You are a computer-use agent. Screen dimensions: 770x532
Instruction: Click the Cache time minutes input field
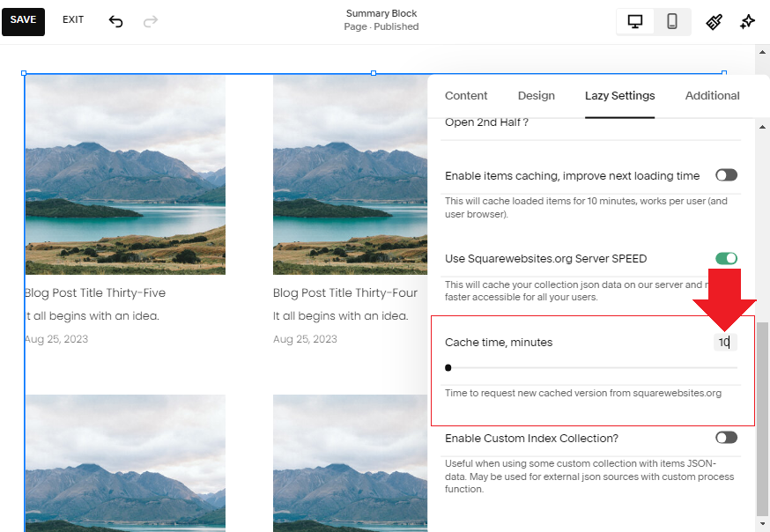coord(725,342)
